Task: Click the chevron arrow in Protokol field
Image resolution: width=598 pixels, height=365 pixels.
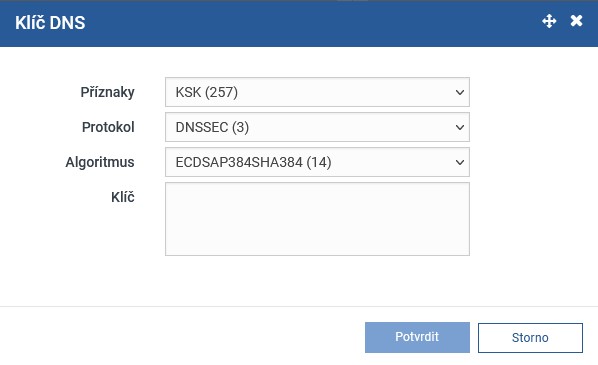Action: [x=460, y=127]
